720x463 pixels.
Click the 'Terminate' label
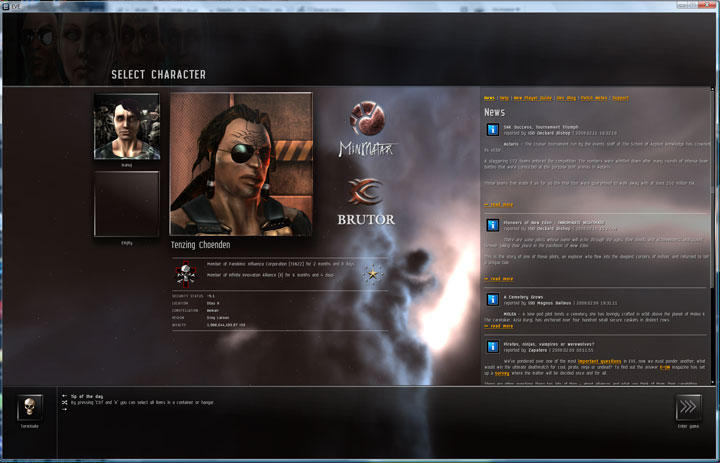pyautogui.click(x=30, y=426)
